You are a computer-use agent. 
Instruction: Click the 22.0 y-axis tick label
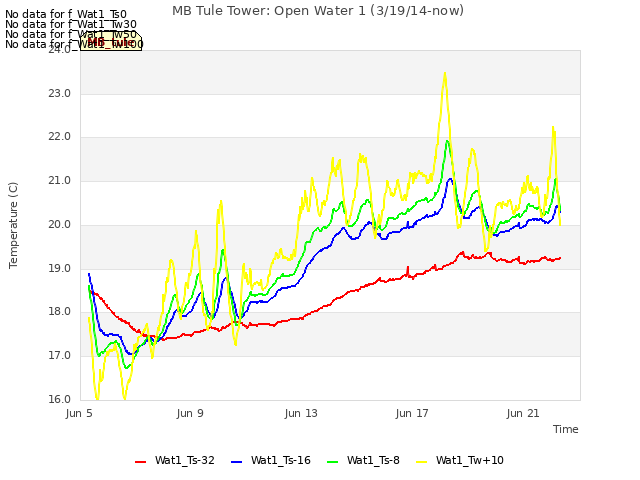[x=60, y=137]
